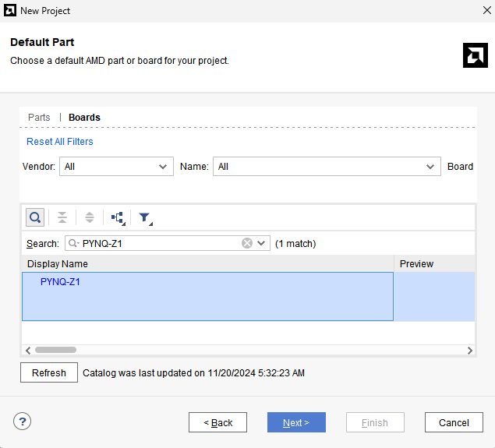Click the AMD logo in header
Image resolution: width=495 pixels, height=448 pixels.
(475, 55)
